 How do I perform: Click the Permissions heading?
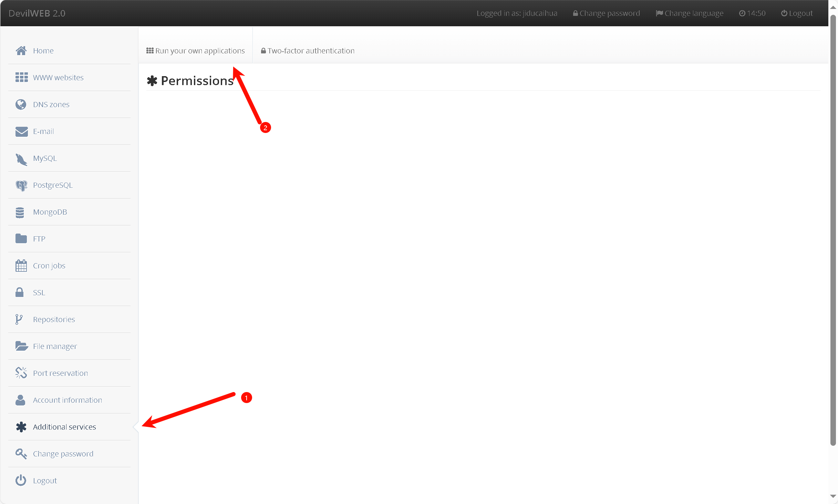(190, 81)
